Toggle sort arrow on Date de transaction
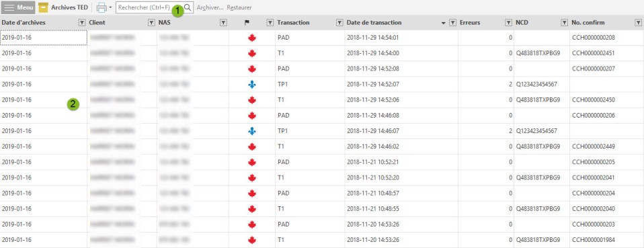Screen dimensions: 644x248 pos(443,24)
